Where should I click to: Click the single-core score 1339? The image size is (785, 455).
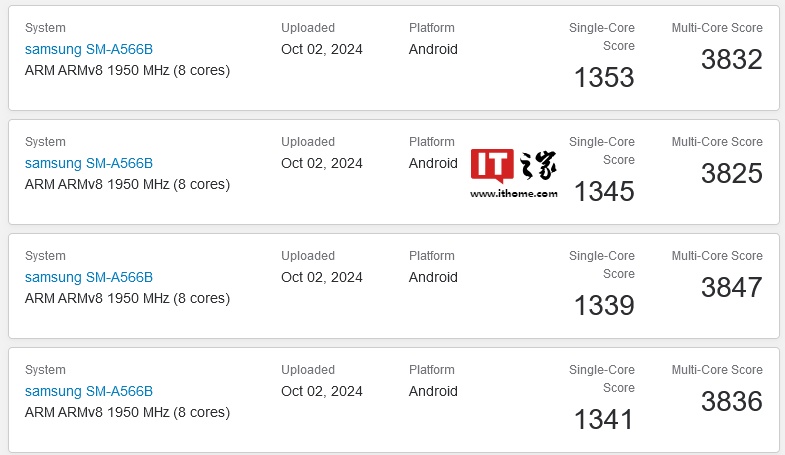(x=604, y=306)
